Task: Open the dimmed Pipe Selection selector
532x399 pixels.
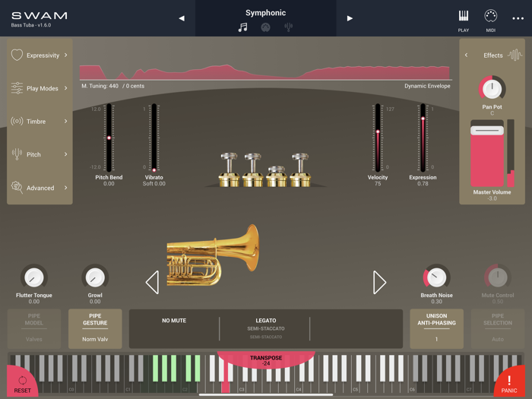Action: pyautogui.click(x=497, y=328)
